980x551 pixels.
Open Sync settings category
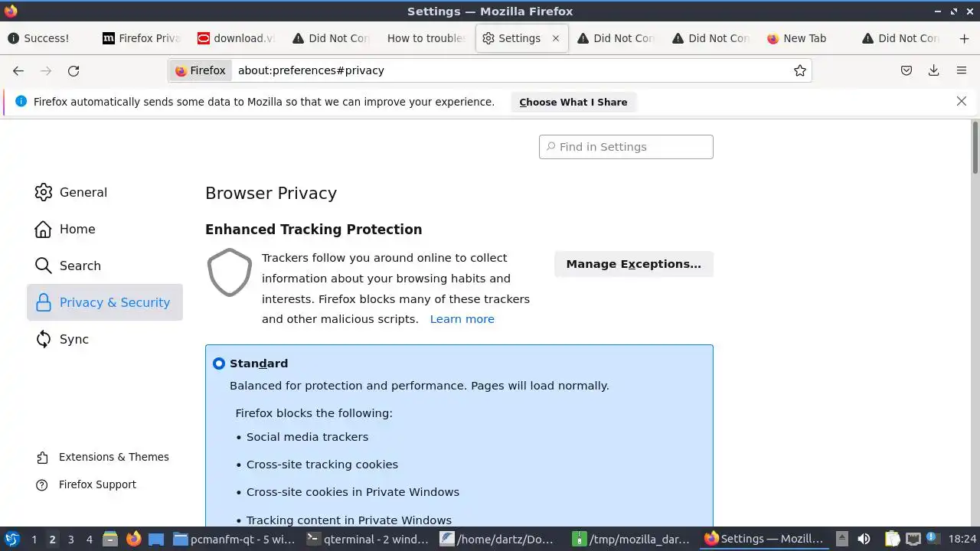click(105, 339)
